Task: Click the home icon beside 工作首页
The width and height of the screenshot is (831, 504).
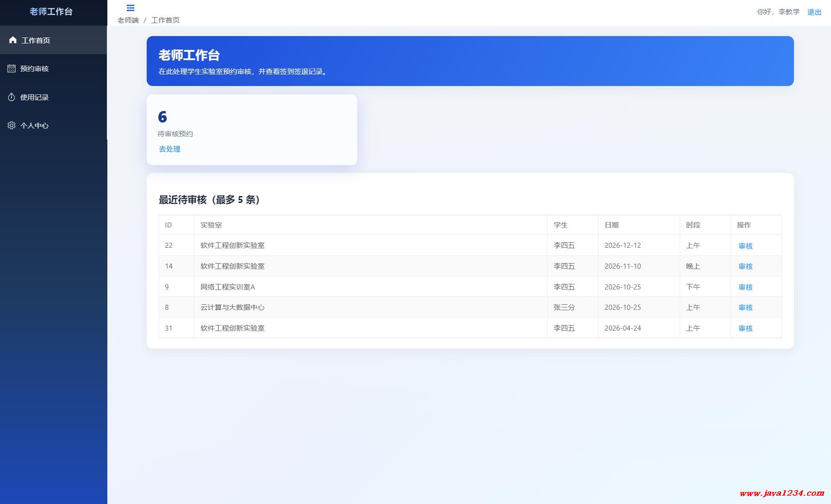Action: coord(13,40)
